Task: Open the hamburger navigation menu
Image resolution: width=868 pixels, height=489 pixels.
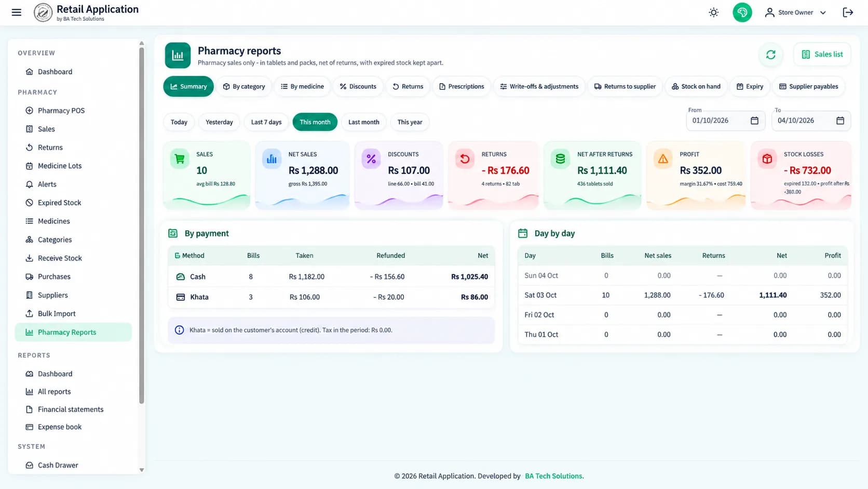Action: point(17,12)
